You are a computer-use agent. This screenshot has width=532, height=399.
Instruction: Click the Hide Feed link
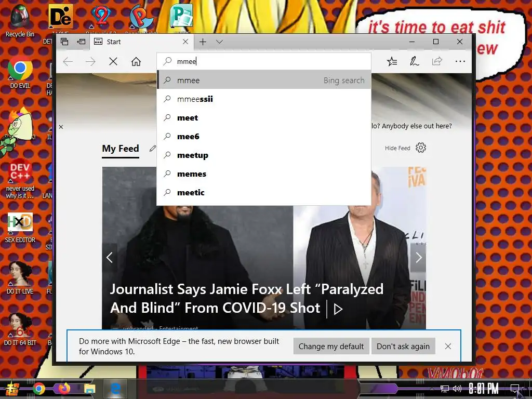(x=397, y=148)
